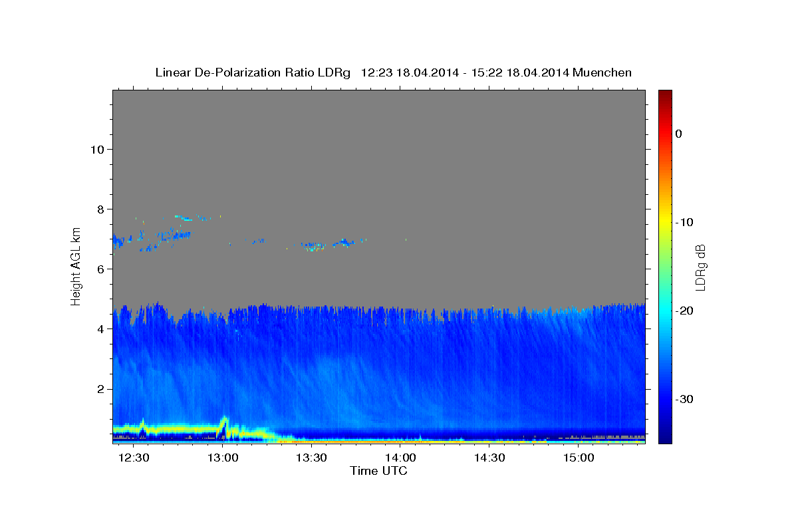The width and height of the screenshot is (798, 532).
Task: Click the 14:00 time tick label
Action: (401, 458)
